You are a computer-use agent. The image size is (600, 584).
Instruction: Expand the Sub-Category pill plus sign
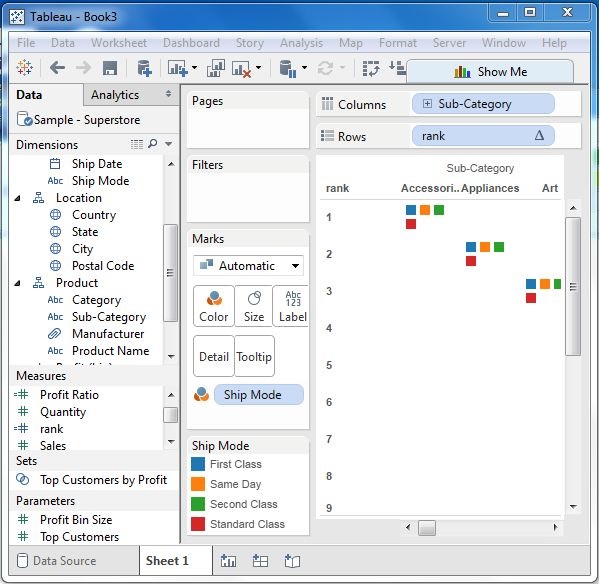click(x=428, y=104)
